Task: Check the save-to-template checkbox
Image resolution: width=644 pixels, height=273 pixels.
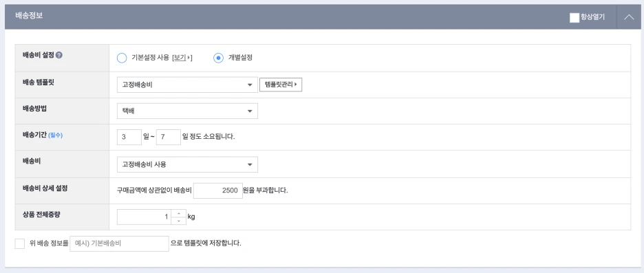Action: (20, 243)
